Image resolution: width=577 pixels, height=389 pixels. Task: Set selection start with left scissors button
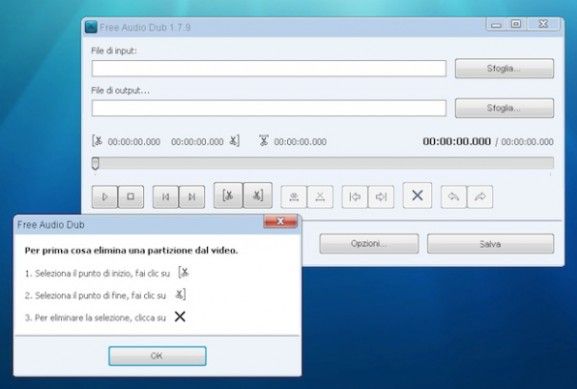(x=228, y=195)
